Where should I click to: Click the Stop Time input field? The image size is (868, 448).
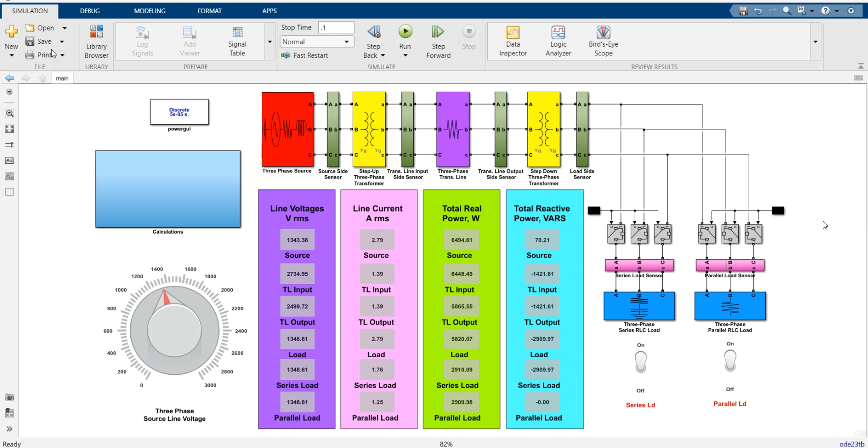pyautogui.click(x=336, y=27)
